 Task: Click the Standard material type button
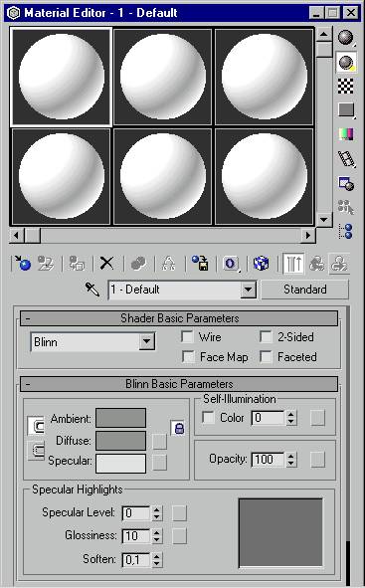click(x=305, y=290)
